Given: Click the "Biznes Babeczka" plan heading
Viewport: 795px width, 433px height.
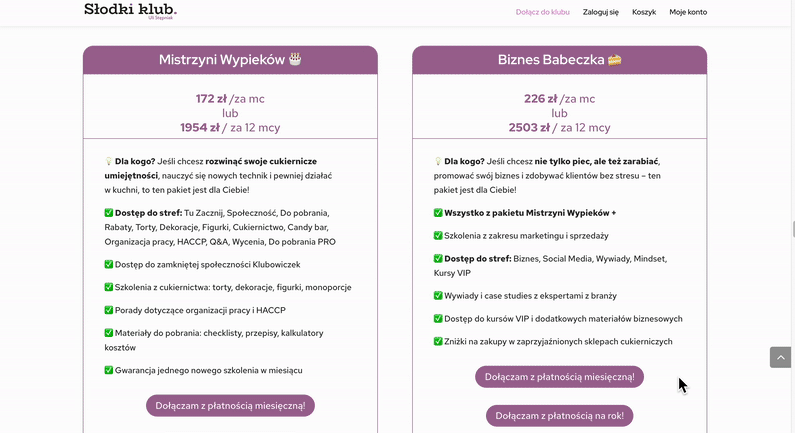Looking at the screenshot, I should tap(551, 60).
